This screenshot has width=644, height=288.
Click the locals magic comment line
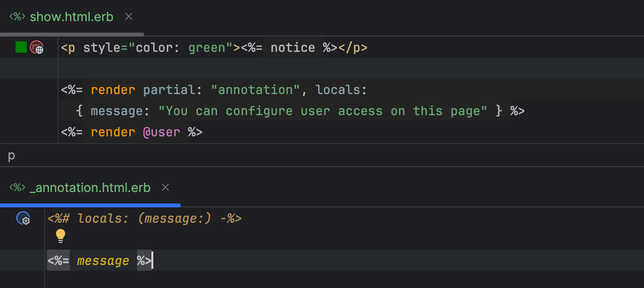[144, 218]
